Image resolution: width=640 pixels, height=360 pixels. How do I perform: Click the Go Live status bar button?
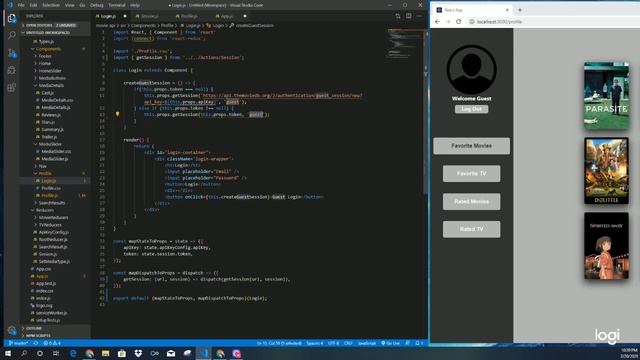click(391, 343)
